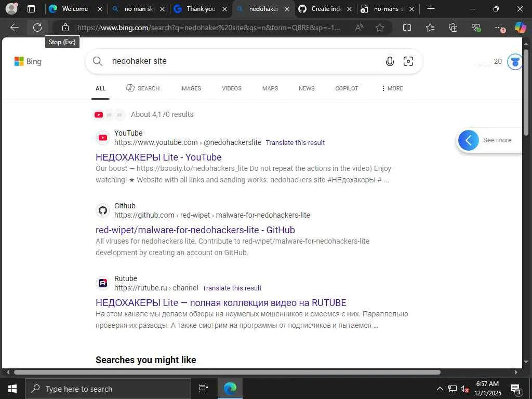View site information lock icon

tap(65, 28)
